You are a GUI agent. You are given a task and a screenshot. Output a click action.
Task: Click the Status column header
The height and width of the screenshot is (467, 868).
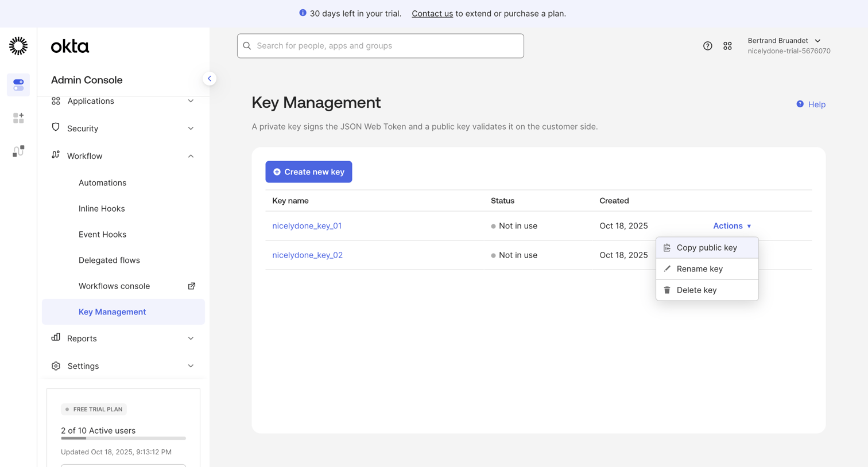click(502, 201)
